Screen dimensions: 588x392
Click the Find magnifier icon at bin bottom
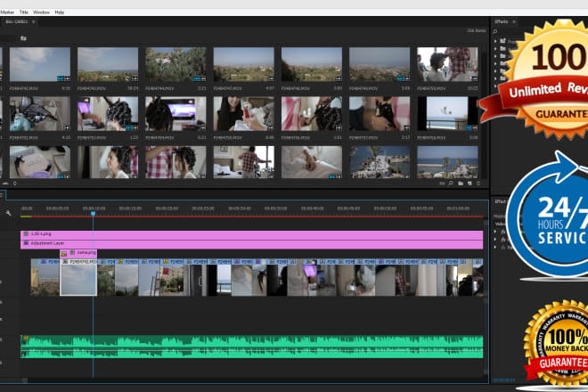pyautogui.click(x=451, y=184)
